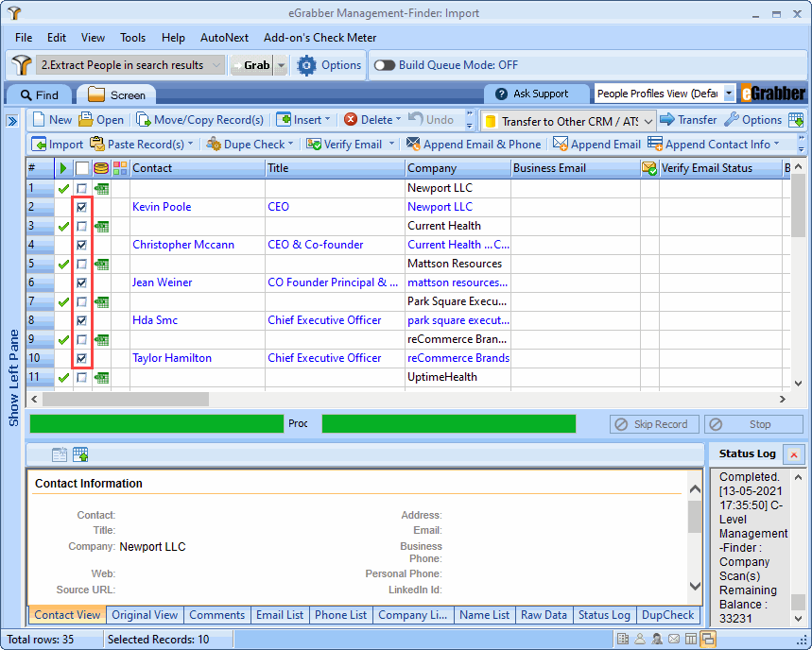Viewport: 812px width, 650px height.
Task: Toggle Build Queue Mode switch
Action: point(385,65)
